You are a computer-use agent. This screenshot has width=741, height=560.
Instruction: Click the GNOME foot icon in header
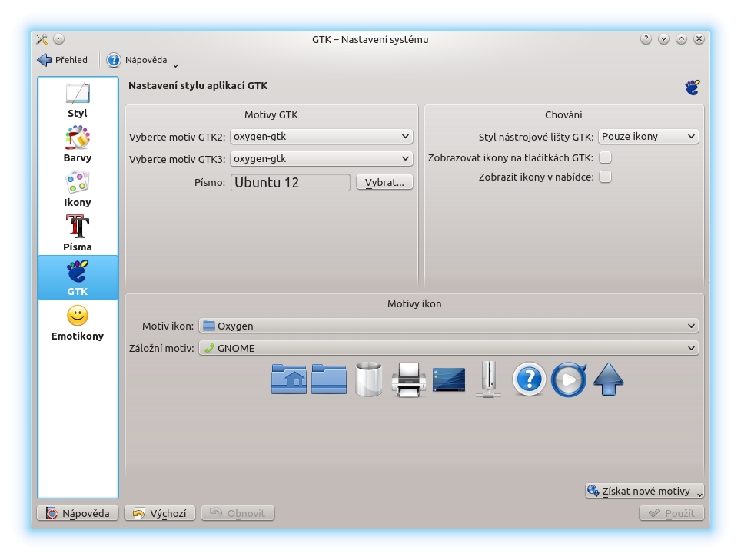coord(693,88)
